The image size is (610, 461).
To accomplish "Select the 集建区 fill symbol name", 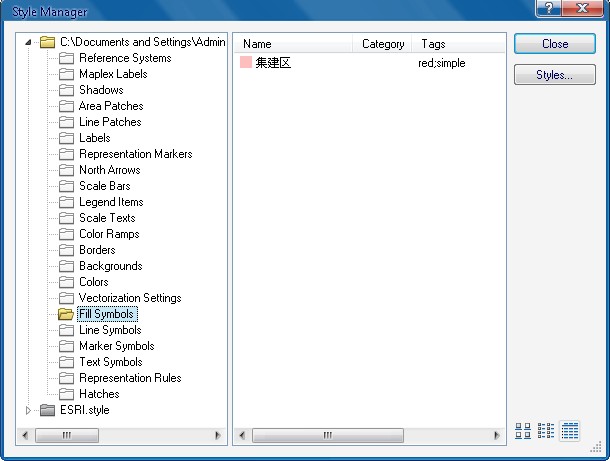I will [273, 63].
